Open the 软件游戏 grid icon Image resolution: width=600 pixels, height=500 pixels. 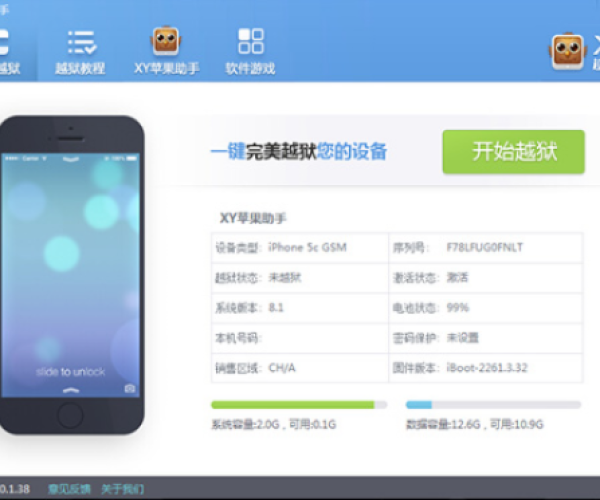point(251,41)
